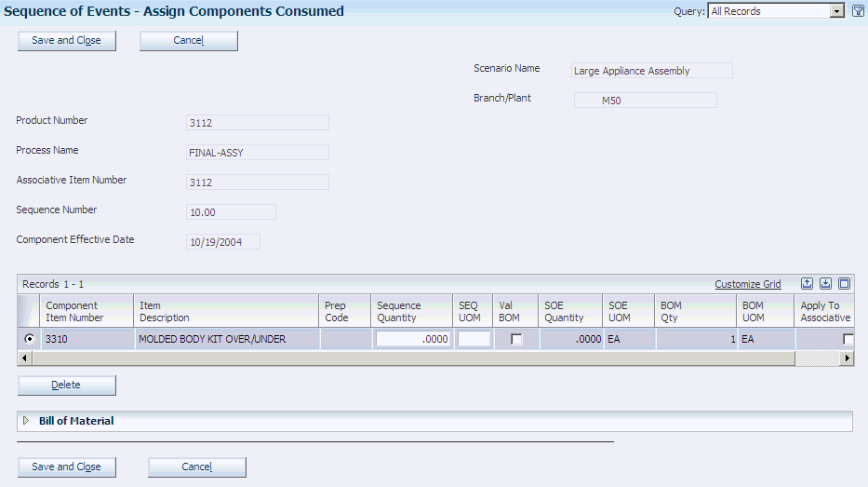Click the top Cancel button
This screenshot has width=868, height=487.
point(189,40)
